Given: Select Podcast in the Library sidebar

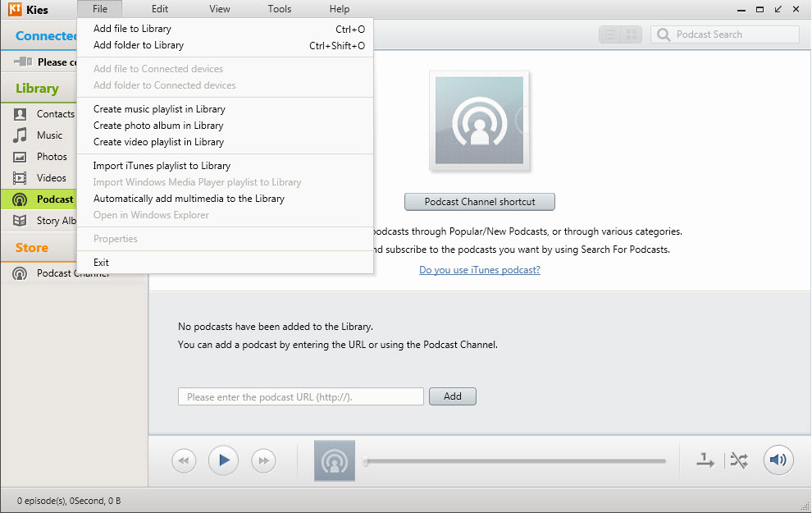Looking at the screenshot, I should pyautogui.click(x=55, y=199).
